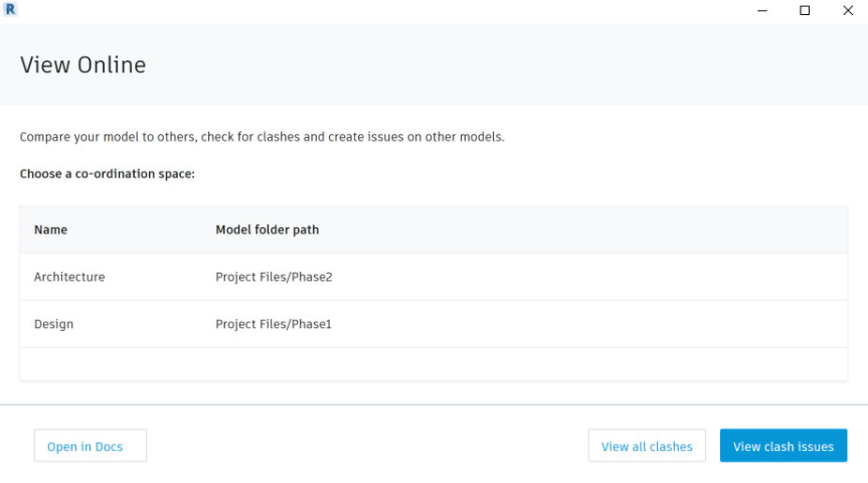Close the View Online dialog
The height and width of the screenshot is (483, 868).
pos(847,10)
